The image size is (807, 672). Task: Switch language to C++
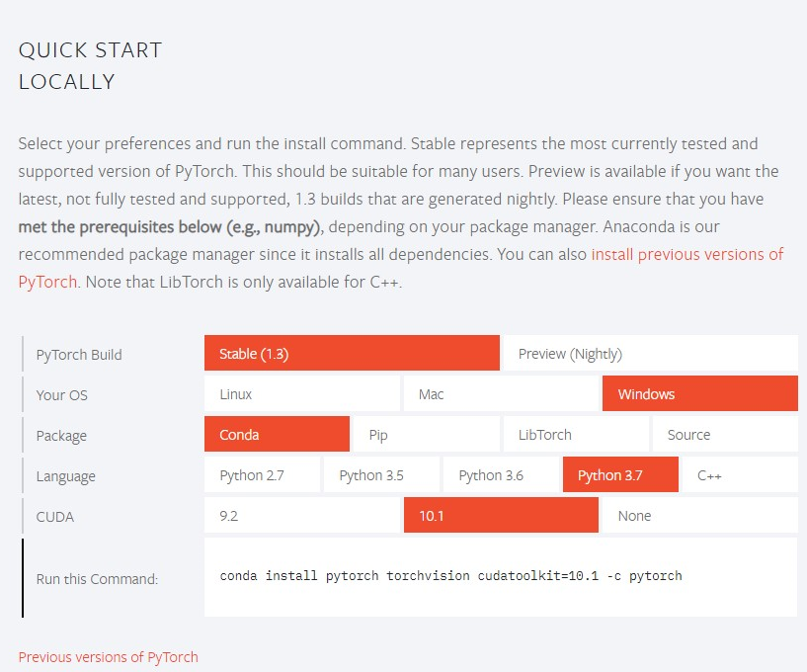(x=740, y=475)
